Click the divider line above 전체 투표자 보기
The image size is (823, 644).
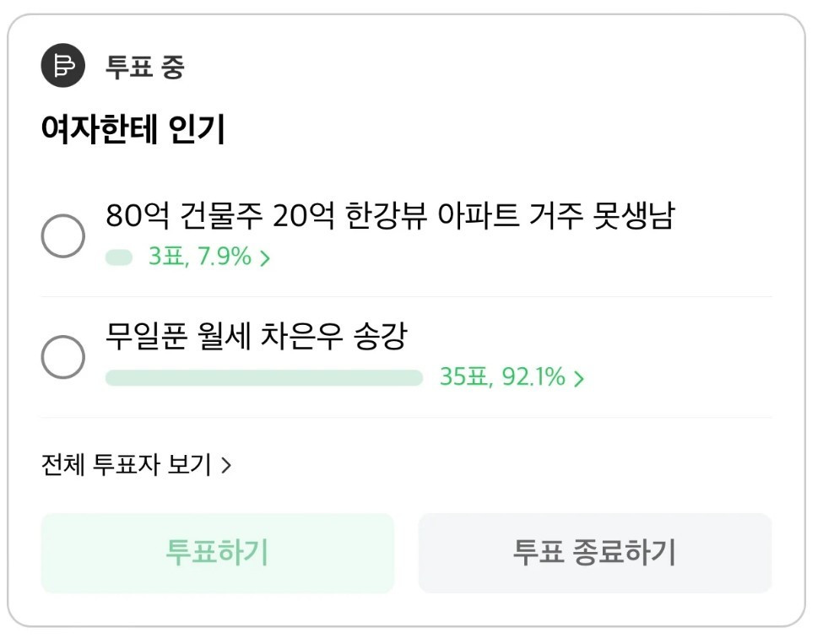pyautogui.click(x=406, y=418)
